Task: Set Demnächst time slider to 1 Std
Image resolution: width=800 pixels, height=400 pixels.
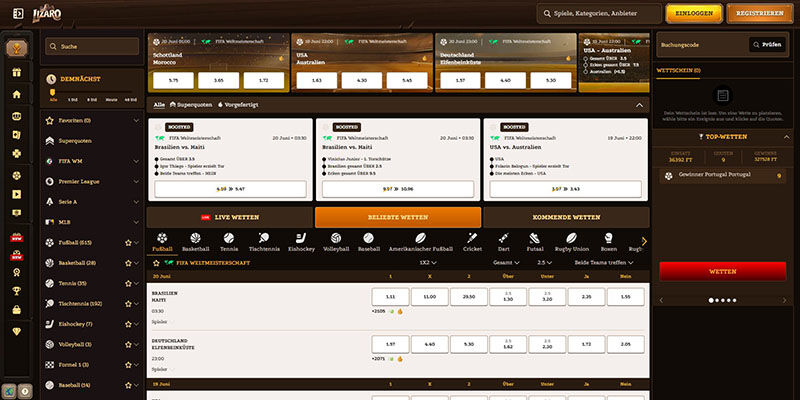Action: (72, 100)
